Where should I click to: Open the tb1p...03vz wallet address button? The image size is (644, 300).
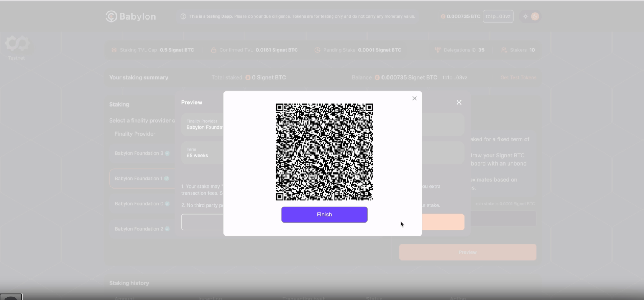coord(498,16)
